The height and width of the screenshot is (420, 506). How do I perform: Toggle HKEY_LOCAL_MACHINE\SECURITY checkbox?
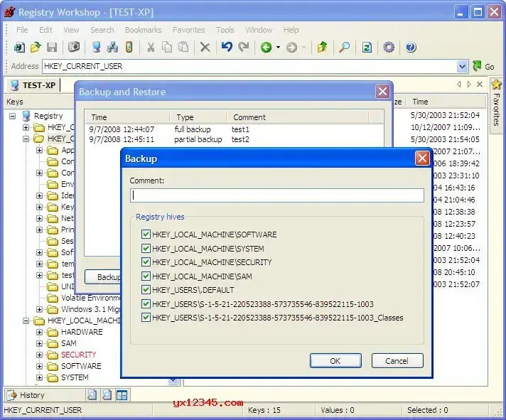click(146, 262)
